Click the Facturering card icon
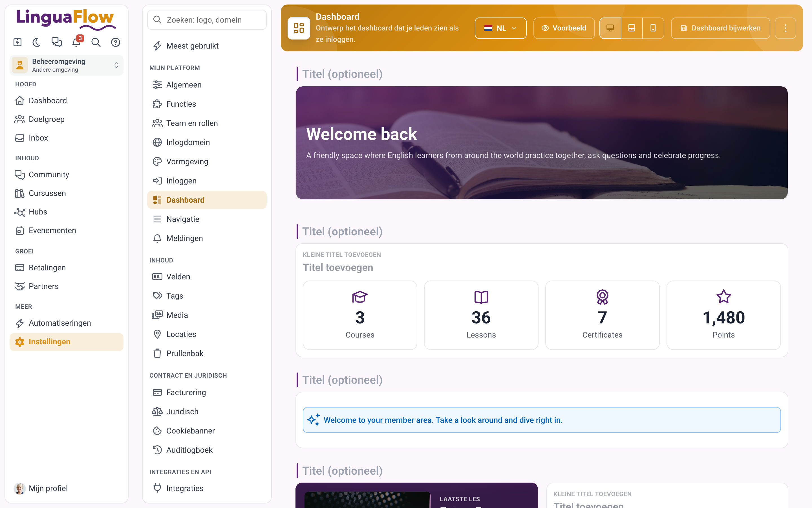 pos(157,392)
